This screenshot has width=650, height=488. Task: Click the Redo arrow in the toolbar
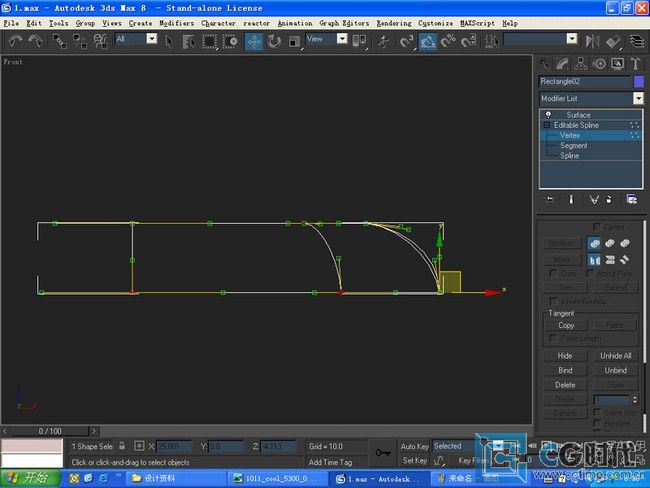pos(36,41)
